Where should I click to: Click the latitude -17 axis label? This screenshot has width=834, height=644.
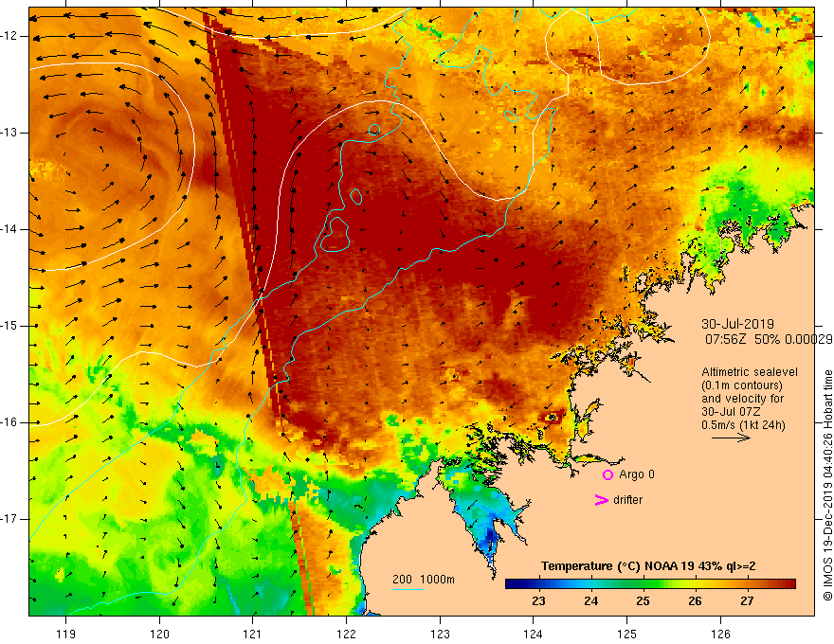click(9, 519)
